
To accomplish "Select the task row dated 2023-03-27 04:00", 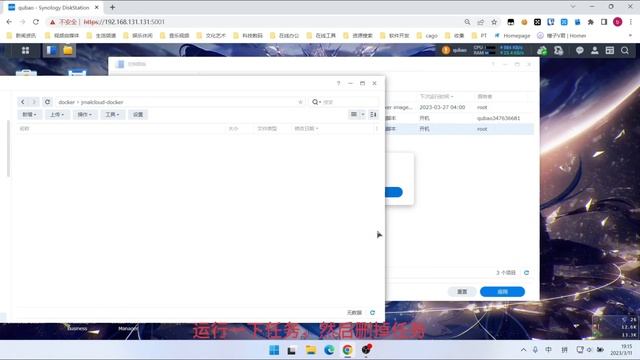I will pyautogui.click(x=459, y=107).
